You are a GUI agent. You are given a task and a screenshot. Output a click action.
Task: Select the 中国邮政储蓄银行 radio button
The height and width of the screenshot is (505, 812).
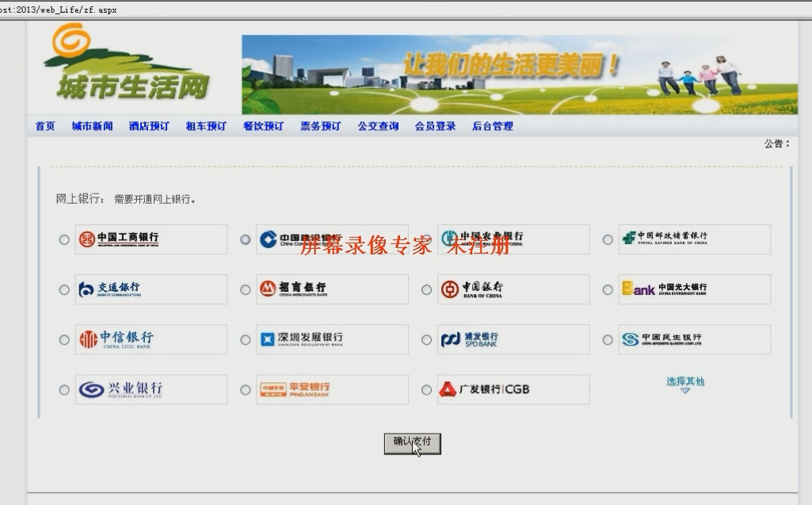pyautogui.click(x=608, y=239)
